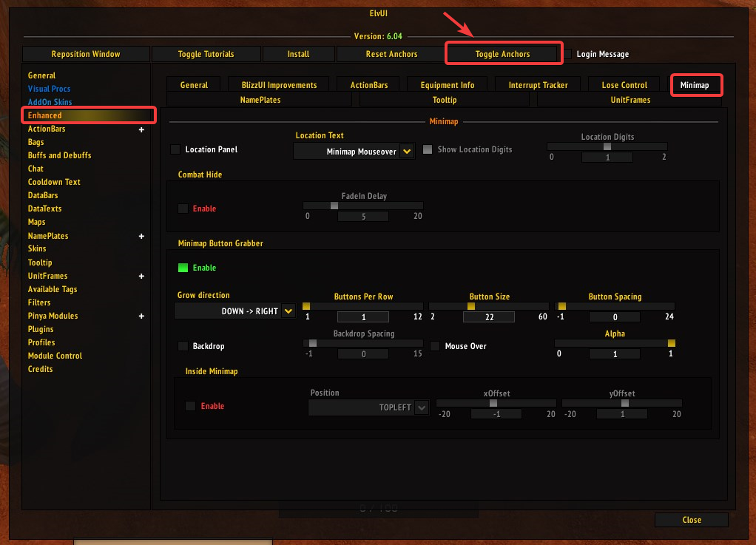Click the Button Spacing value field

pyautogui.click(x=615, y=317)
